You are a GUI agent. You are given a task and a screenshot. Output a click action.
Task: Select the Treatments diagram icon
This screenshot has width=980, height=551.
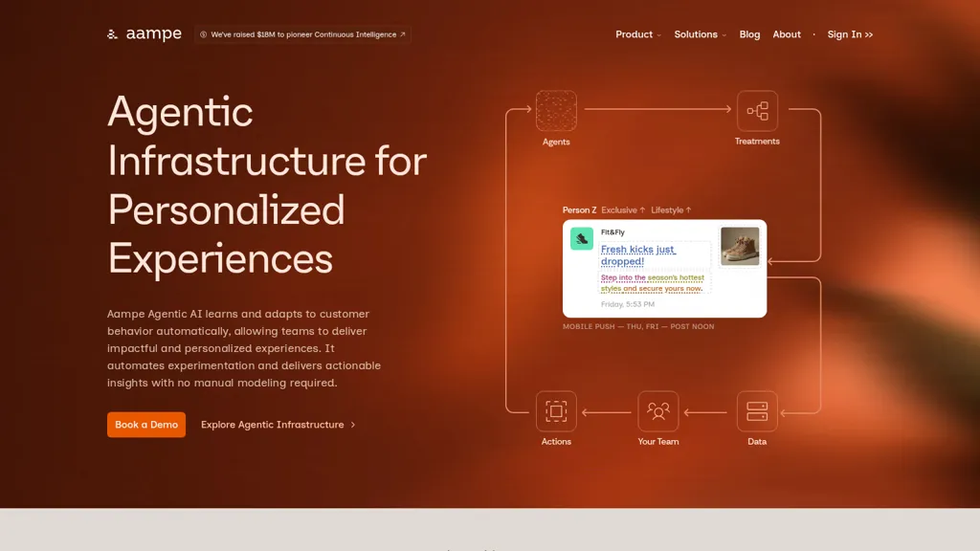pyautogui.click(x=757, y=111)
